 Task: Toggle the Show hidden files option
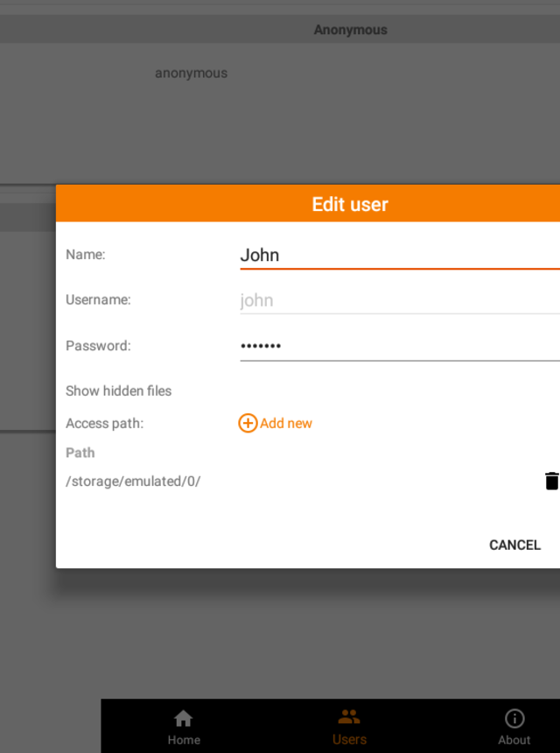point(119,391)
